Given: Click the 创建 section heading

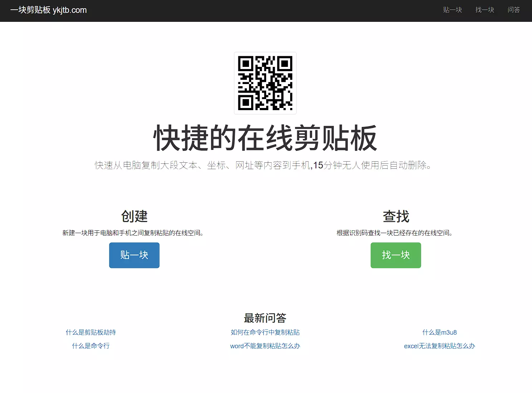Looking at the screenshot, I should click(134, 216).
